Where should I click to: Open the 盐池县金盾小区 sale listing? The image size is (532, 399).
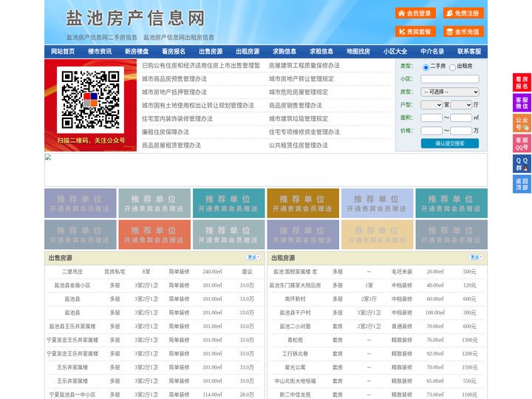(72, 285)
